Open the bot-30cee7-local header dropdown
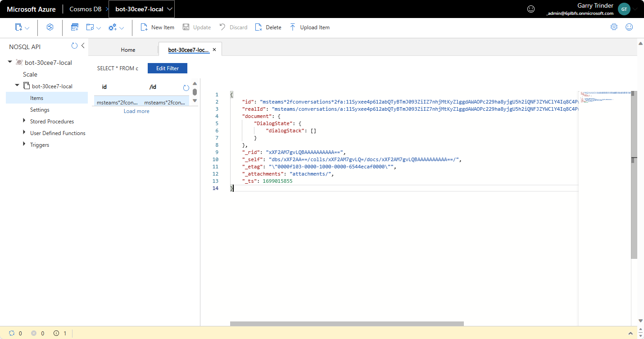 (141, 9)
